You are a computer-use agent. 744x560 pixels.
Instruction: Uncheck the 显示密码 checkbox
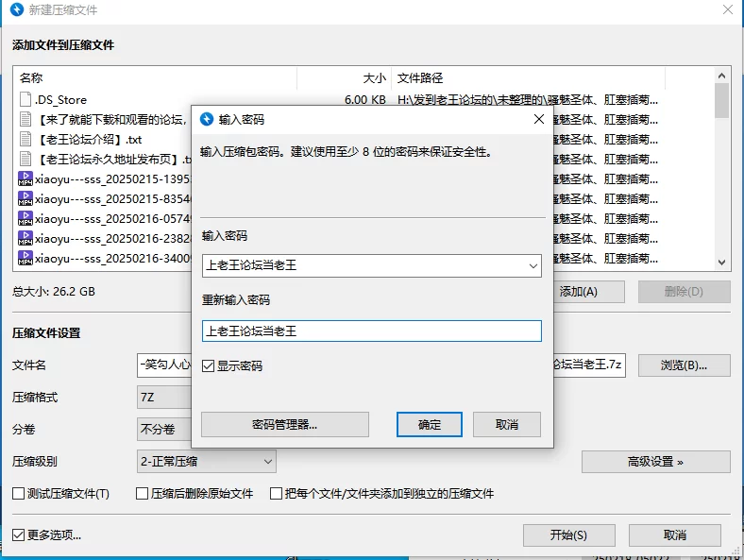click(209, 365)
